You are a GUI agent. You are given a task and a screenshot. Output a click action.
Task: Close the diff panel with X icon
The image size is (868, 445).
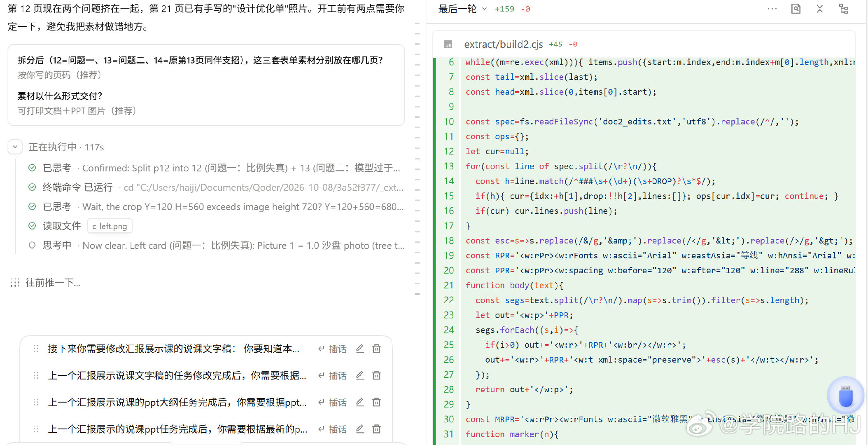pyautogui.click(x=820, y=9)
